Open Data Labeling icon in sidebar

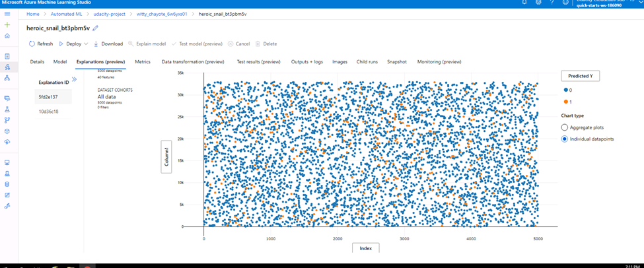point(7,195)
